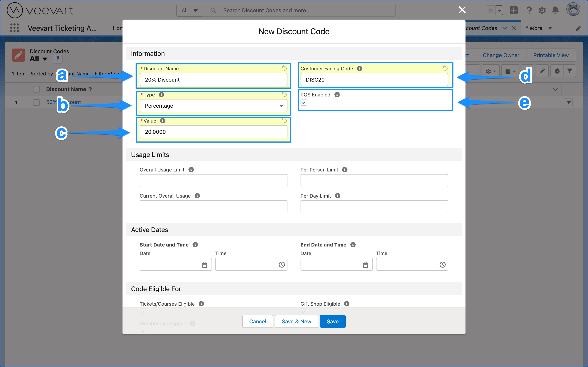The image size is (588, 367).
Task: Click the notifications bell icon
Action: 555,10
